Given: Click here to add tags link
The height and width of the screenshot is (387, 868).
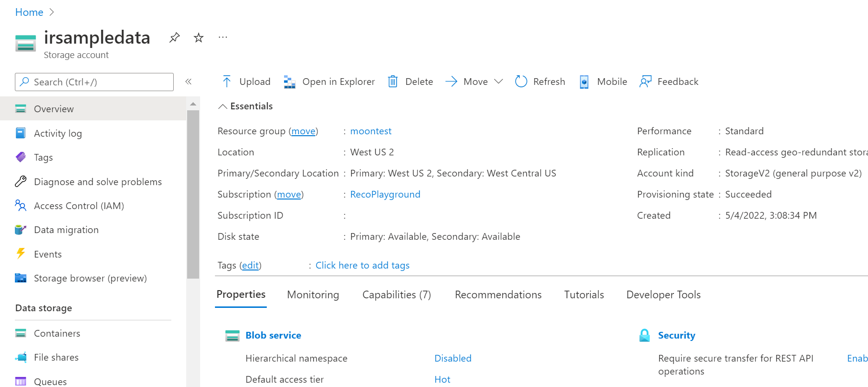Looking at the screenshot, I should 363,265.
